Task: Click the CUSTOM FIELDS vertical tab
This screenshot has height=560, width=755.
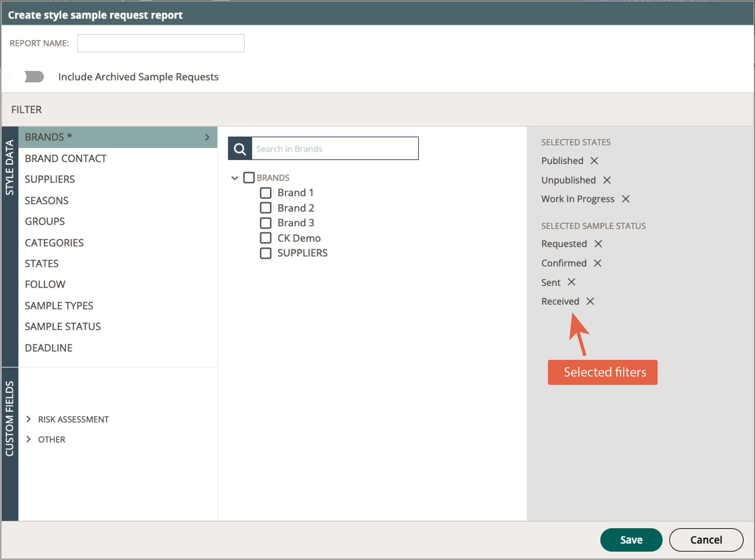Action: pos(9,444)
